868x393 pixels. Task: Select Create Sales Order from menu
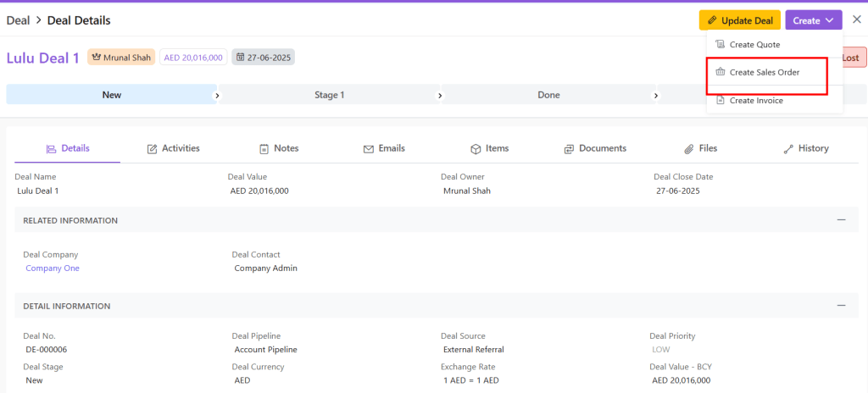pos(765,72)
